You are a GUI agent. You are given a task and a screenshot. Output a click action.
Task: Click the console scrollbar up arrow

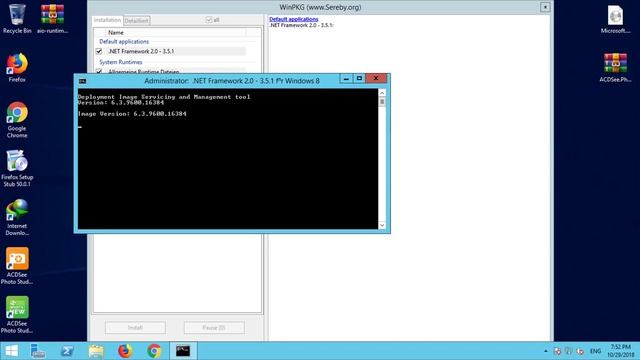point(382,93)
